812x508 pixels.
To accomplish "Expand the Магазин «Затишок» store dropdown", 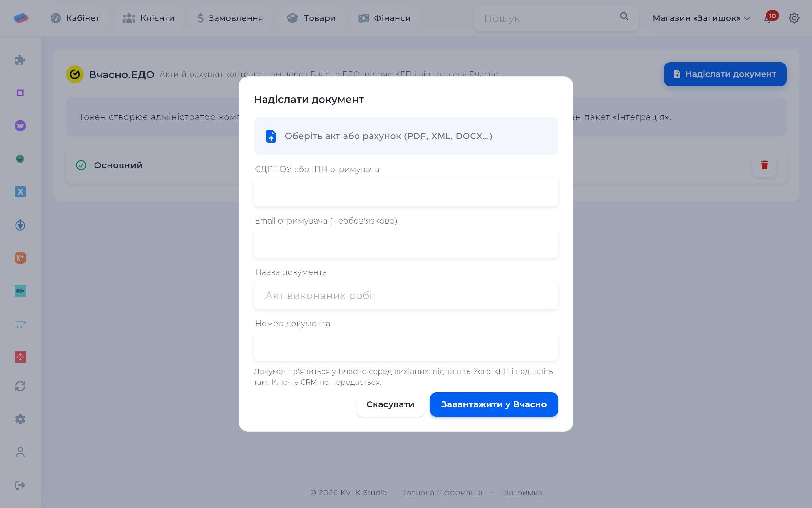I will [701, 18].
